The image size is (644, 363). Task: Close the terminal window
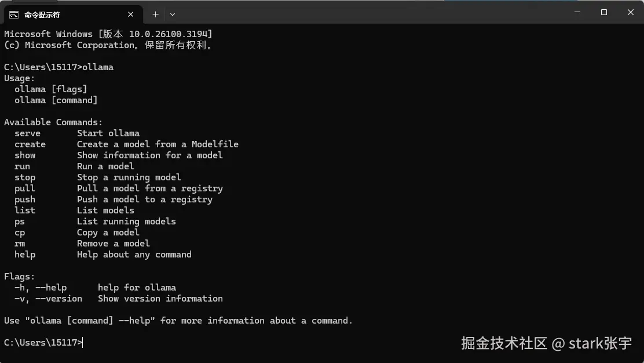(631, 12)
